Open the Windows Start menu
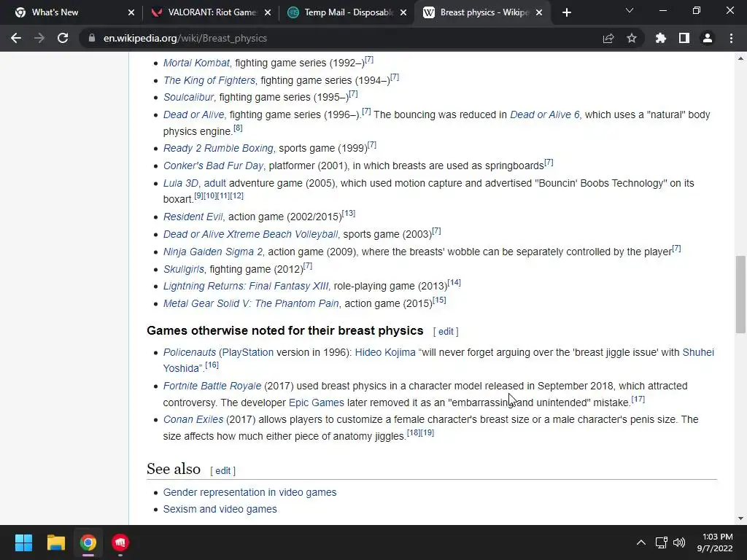Viewport: 747px width, 560px height. click(x=23, y=542)
